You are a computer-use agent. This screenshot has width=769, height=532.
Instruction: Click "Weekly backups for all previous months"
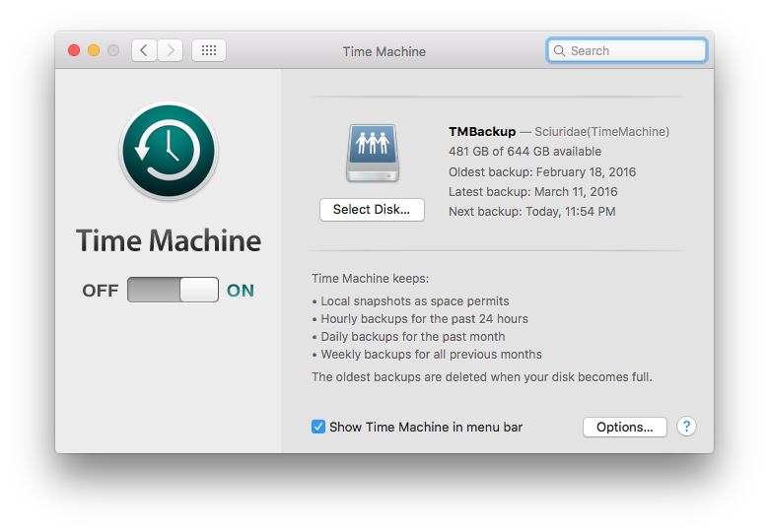(x=431, y=355)
